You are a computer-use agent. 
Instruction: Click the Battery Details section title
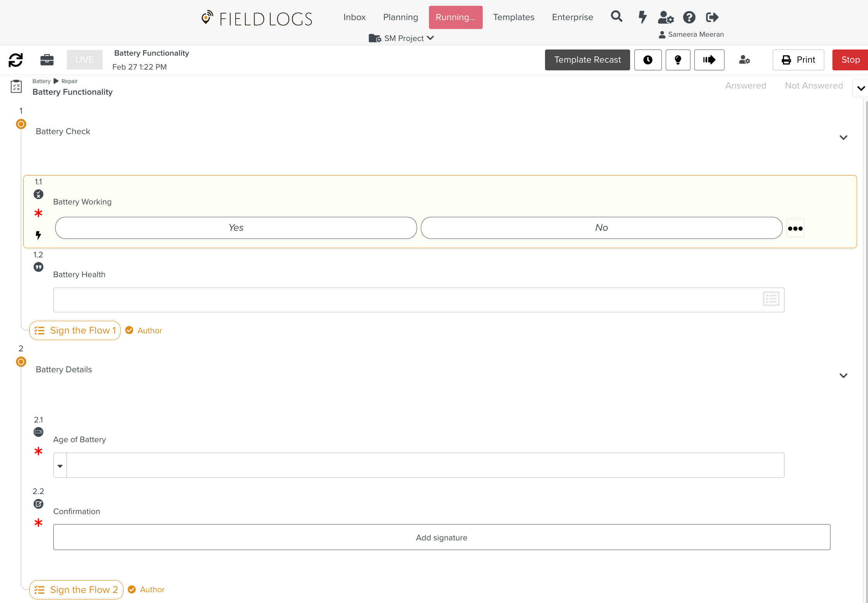point(64,370)
